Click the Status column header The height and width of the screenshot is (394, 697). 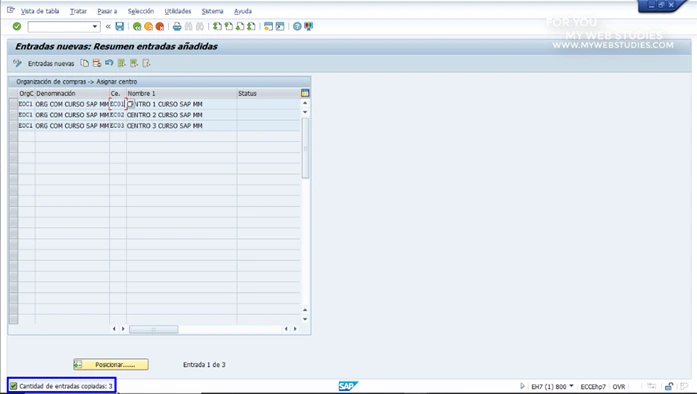tap(268, 93)
